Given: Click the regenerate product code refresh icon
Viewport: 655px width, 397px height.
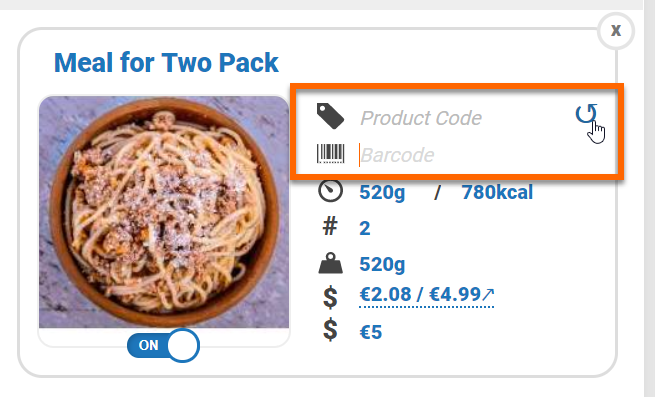Looking at the screenshot, I should [x=586, y=113].
